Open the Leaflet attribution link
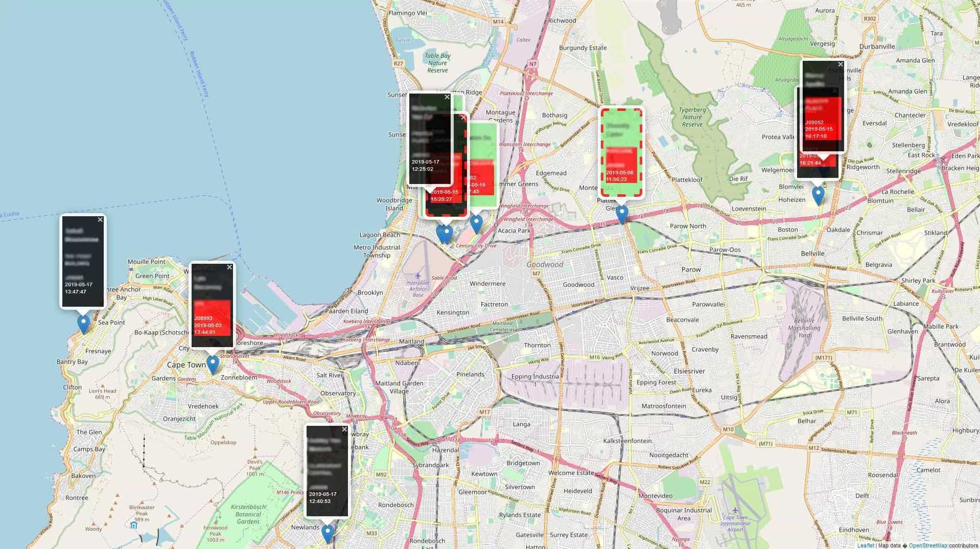The height and width of the screenshot is (549, 980). (866, 545)
